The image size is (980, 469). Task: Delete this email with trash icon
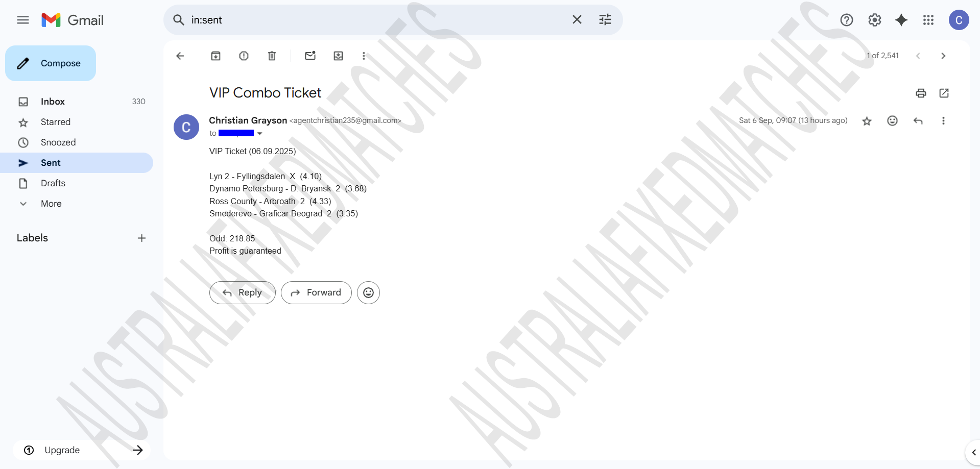(x=272, y=56)
